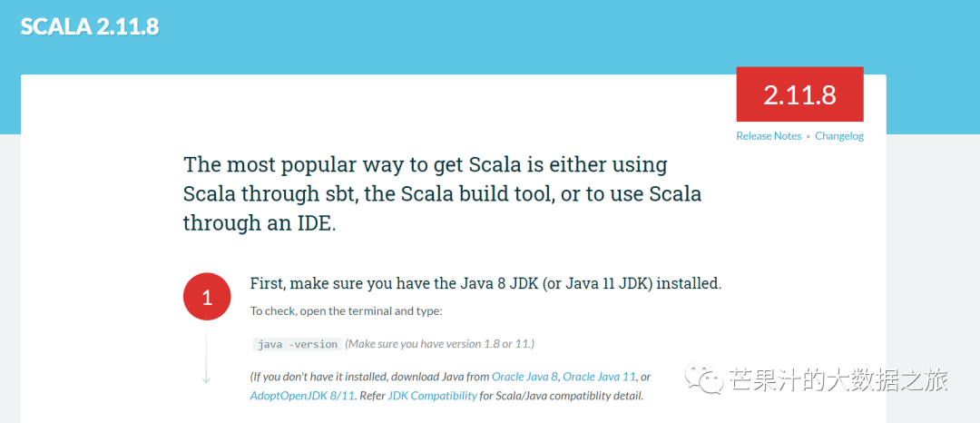Viewport: 980px width, 423px height.
Task: Click the SCALA 2.11.8 page heading
Action: pyautogui.click(x=90, y=26)
